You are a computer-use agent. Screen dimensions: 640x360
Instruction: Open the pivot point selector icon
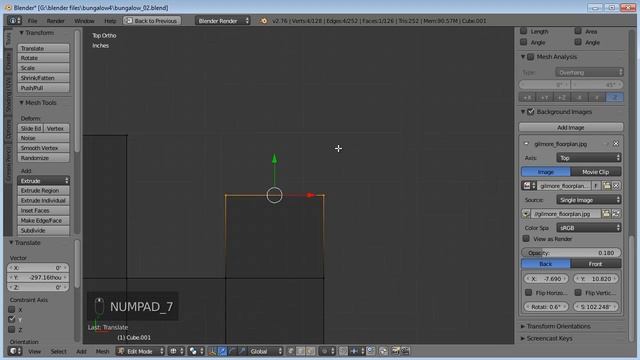[x=196, y=351]
